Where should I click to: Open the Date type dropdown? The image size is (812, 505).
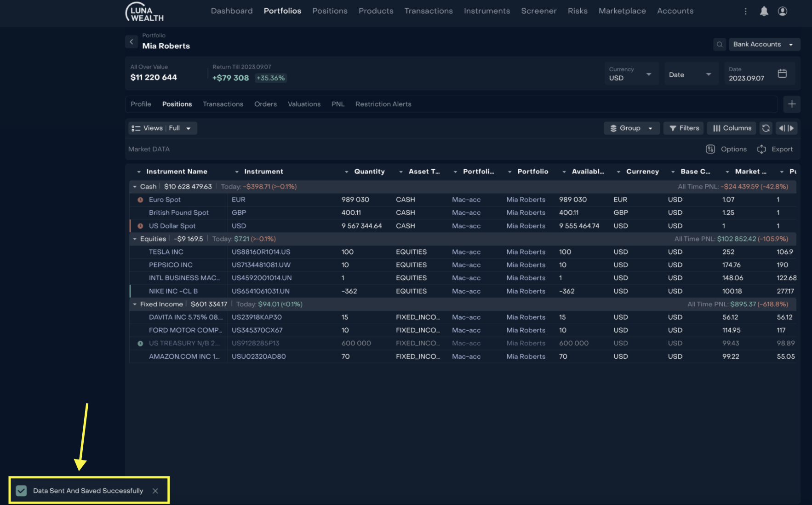pos(691,74)
